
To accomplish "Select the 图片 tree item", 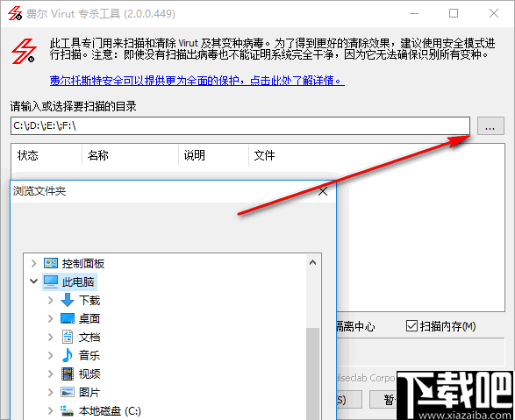I will coord(89,392).
